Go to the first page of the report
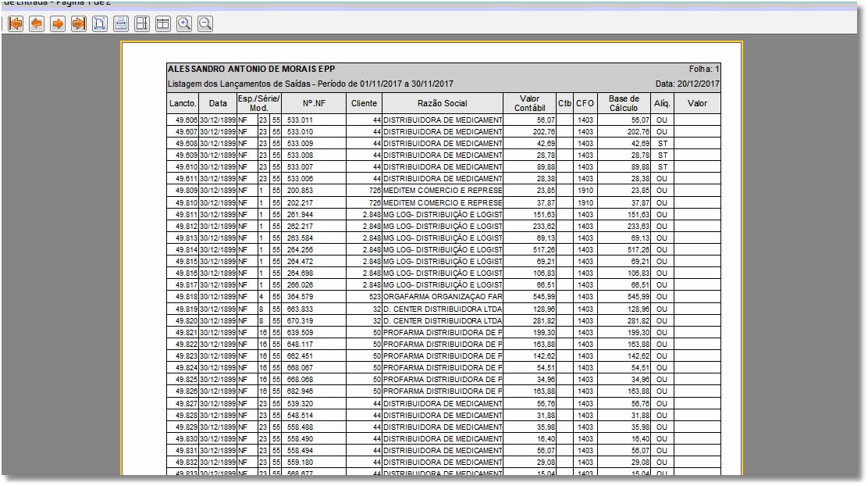868x486 pixels. (16, 23)
